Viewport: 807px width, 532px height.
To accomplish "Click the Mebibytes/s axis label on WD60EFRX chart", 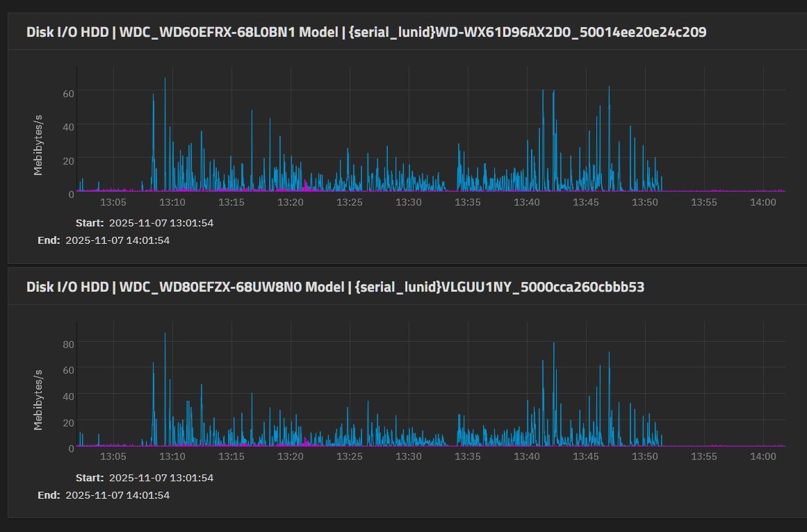I will (38, 142).
